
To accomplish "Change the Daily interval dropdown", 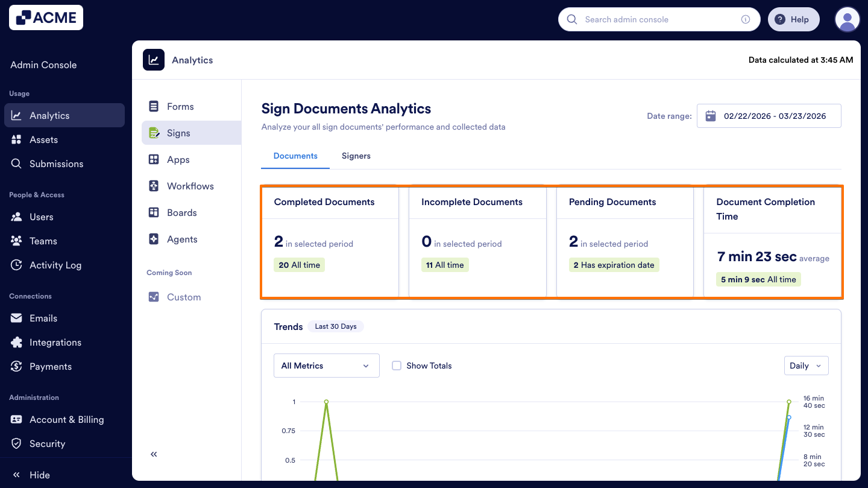I will click(806, 366).
